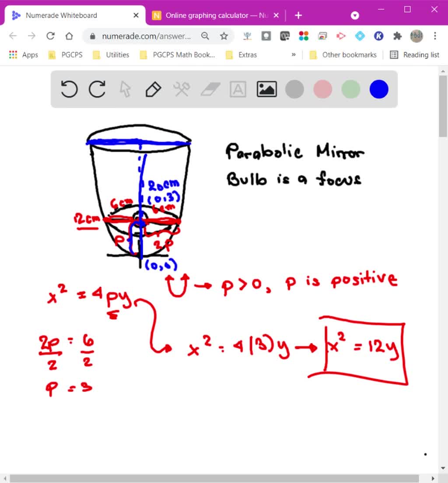Open the four colored dots extension
The width and height of the screenshot is (448, 483).
[x=304, y=36]
